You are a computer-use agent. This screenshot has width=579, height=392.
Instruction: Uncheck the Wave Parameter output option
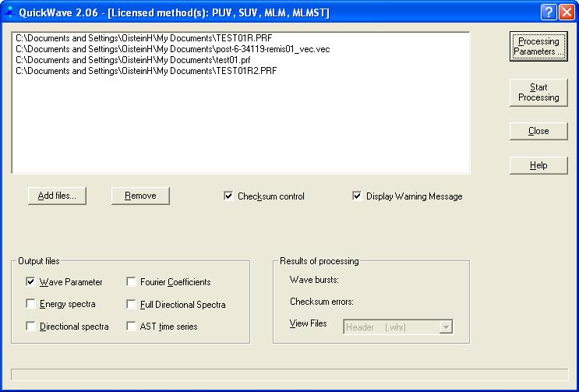[x=31, y=282]
